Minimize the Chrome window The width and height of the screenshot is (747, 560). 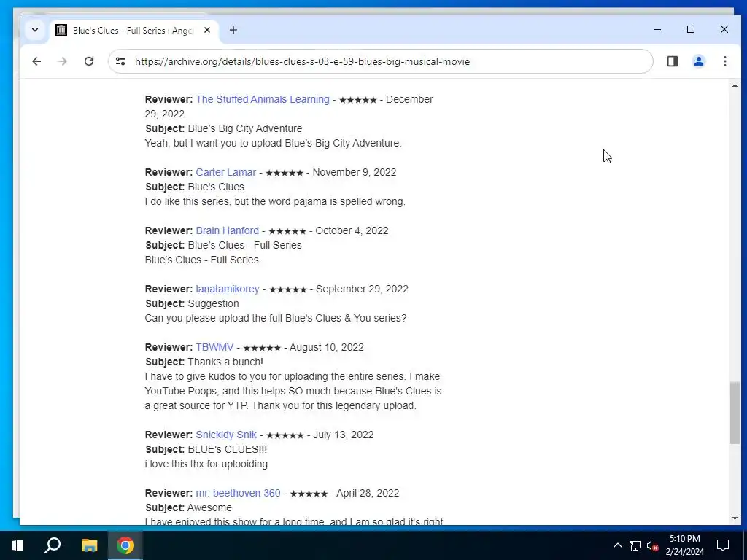click(x=657, y=29)
